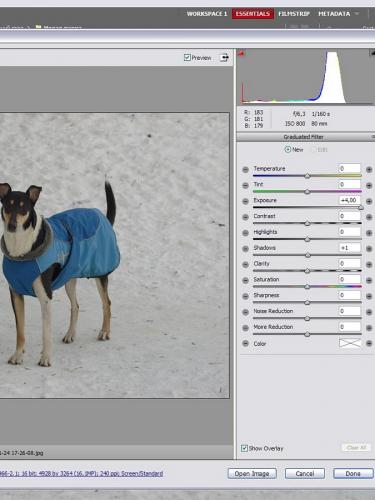Increase Exposure with the plus icon
Image resolution: width=375 pixels, height=500 pixels.
tap(369, 201)
